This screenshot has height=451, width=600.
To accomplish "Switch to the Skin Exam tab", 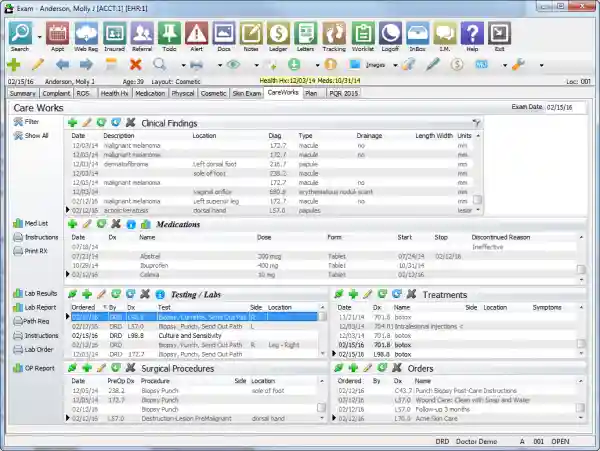I will 247,93.
